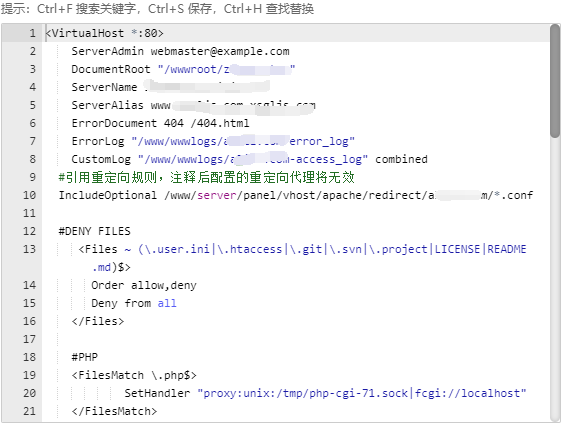
Task: Click the '<Files ~' opening tag
Action: [x=105, y=249]
